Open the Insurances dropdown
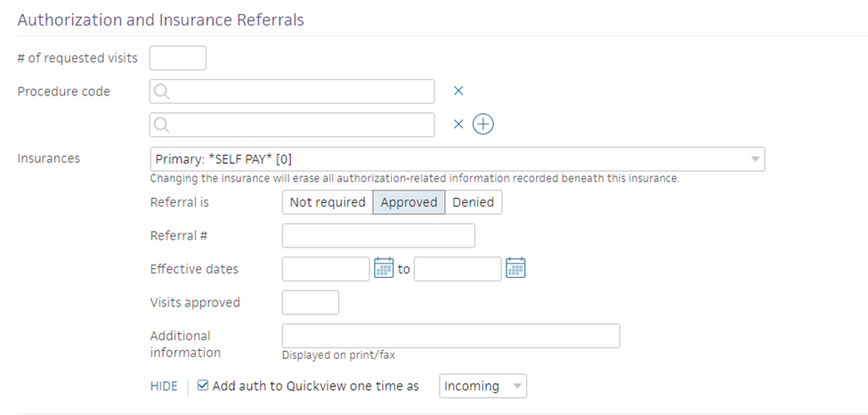Viewport: 868px width, 415px height. click(x=458, y=159)
